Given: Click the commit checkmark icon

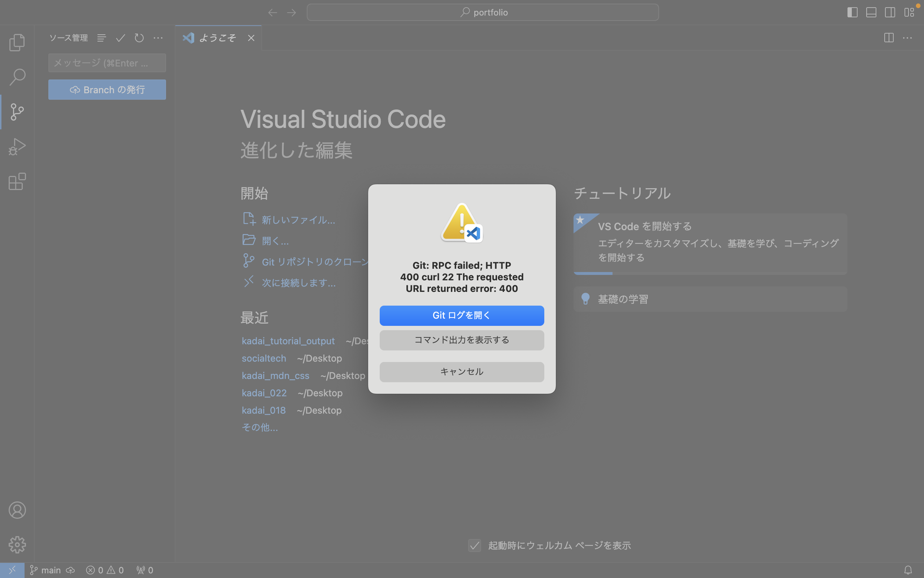Looking at the screenshot, I should (x=120, y=38).
